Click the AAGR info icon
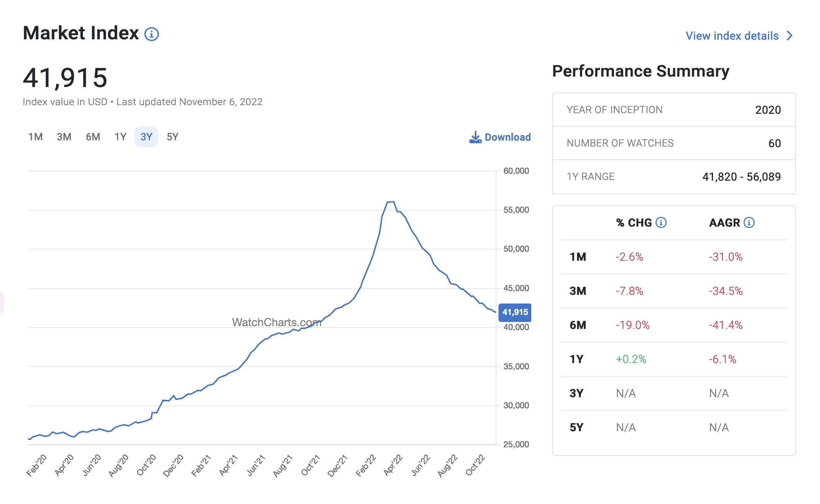 click(749, 222)
